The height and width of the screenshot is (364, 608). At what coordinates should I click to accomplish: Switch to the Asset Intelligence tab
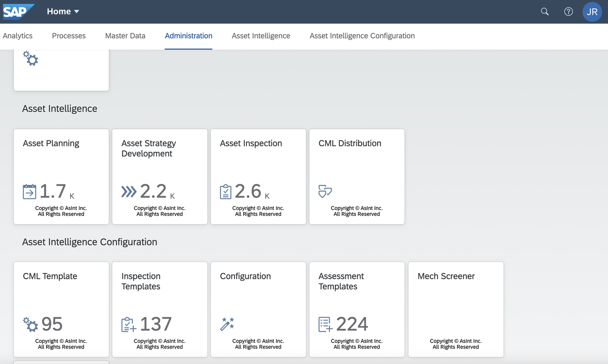[x=261, y=36]
